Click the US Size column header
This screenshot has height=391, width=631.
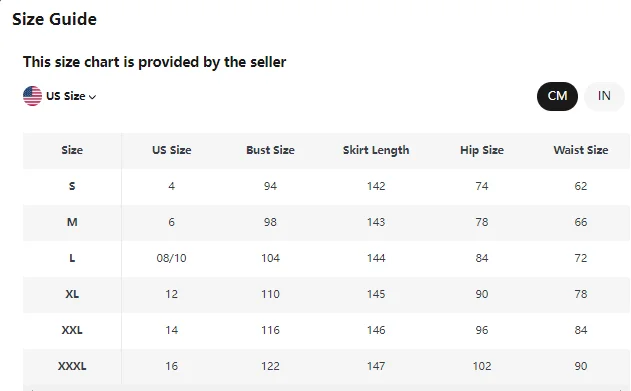[171, 150]
